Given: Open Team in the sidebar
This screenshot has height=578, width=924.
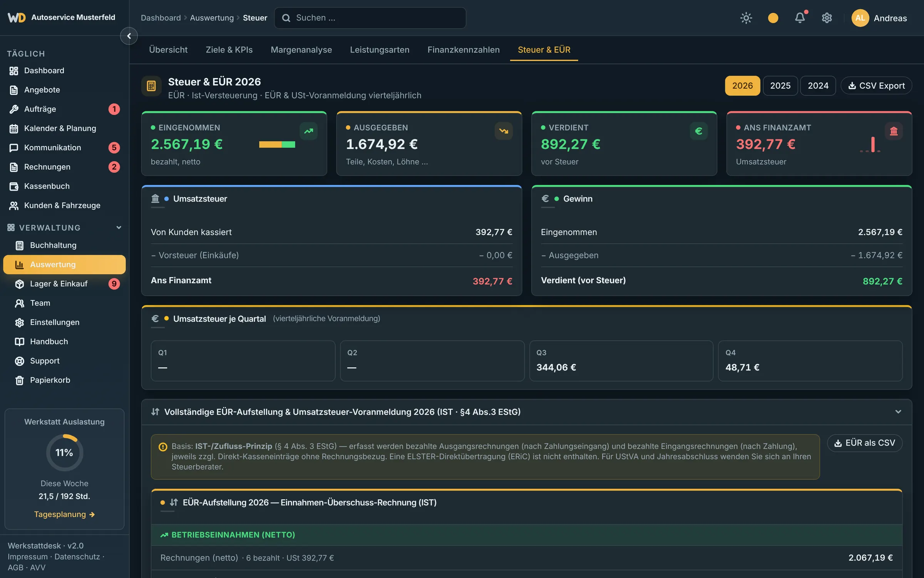Looking at the screenshot, I should (64, 303).
